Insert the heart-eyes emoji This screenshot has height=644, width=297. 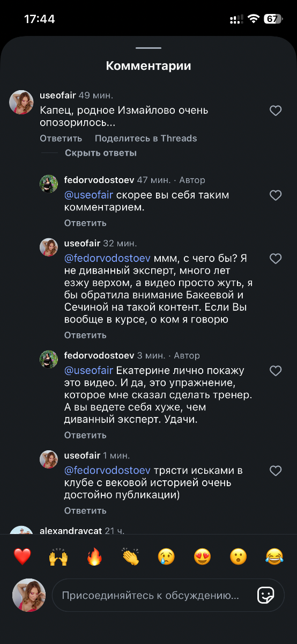tap(202, 557)
